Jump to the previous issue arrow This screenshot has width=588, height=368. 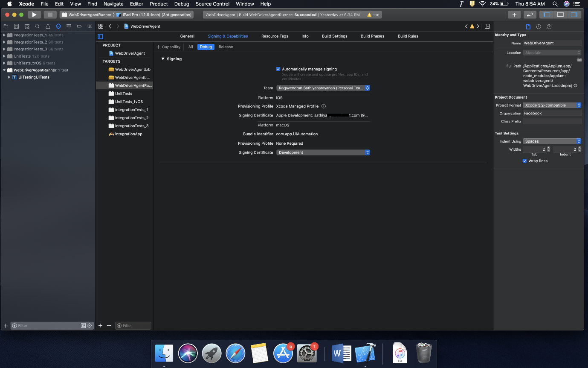point(466,26)
